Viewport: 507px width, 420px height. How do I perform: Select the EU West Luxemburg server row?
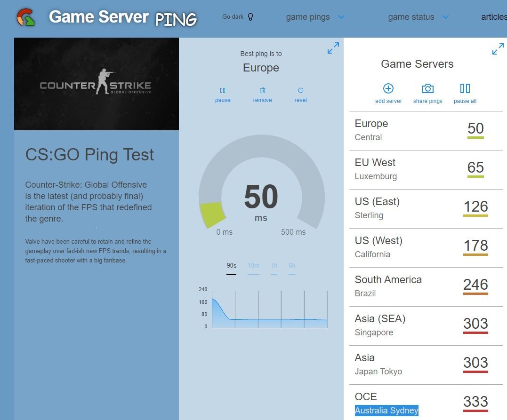click(426, 170)
